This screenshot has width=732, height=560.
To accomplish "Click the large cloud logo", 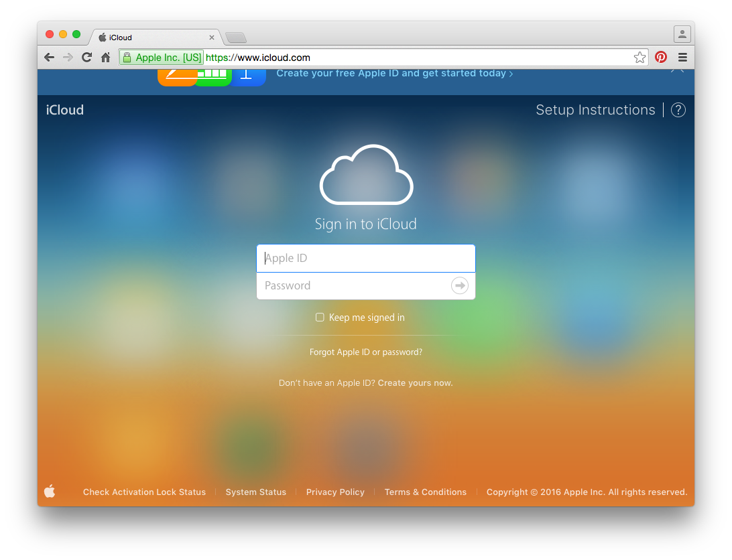I will (367, 175).
